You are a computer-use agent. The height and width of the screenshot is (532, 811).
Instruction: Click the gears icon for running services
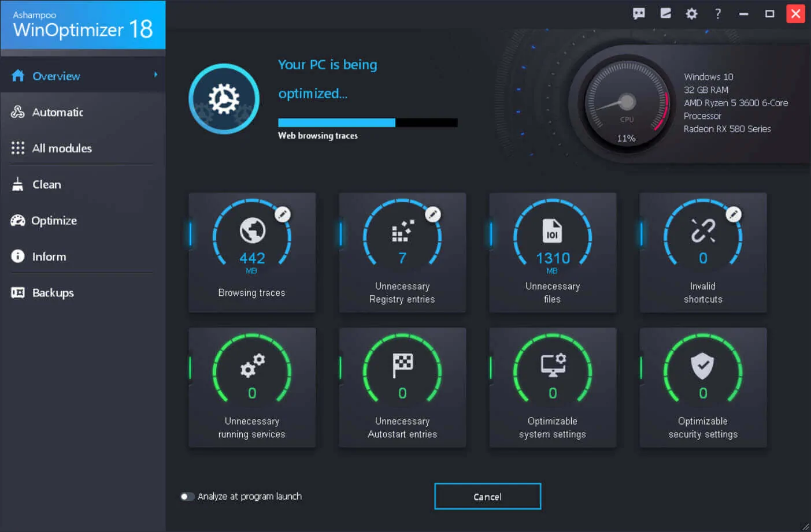(253, 366)
